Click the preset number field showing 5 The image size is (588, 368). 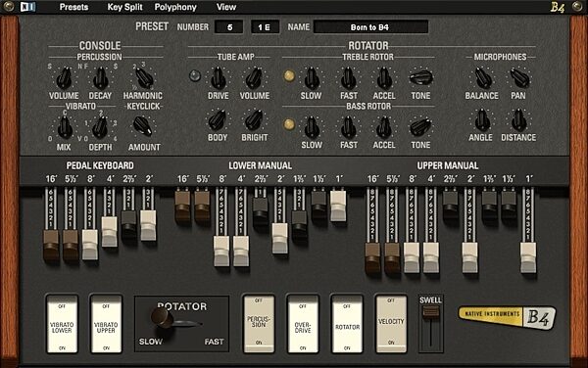229,27
